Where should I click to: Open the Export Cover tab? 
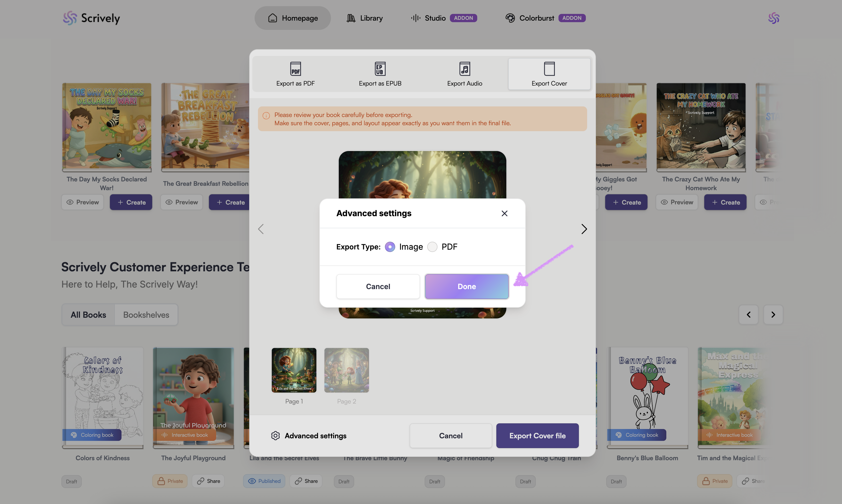click(x=549, y=74)
